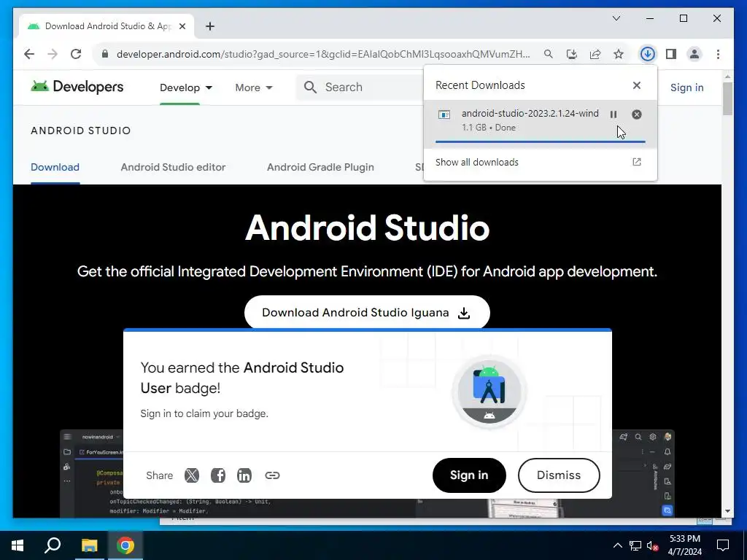Expand the More dropdown menu
Image resolution: width=747 pixels, height=560 pixels.
pos(253,87)
